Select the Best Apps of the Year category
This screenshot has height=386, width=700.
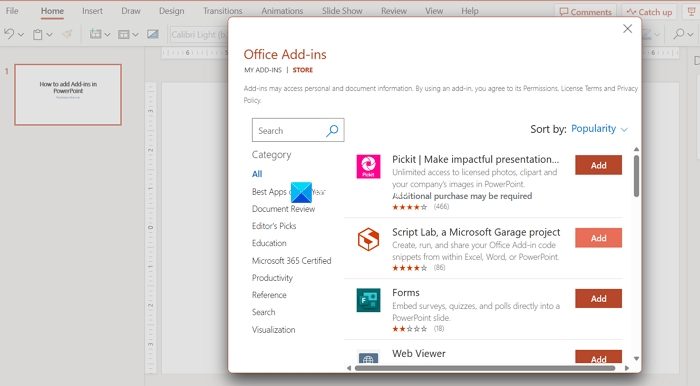tap(288, 192)
